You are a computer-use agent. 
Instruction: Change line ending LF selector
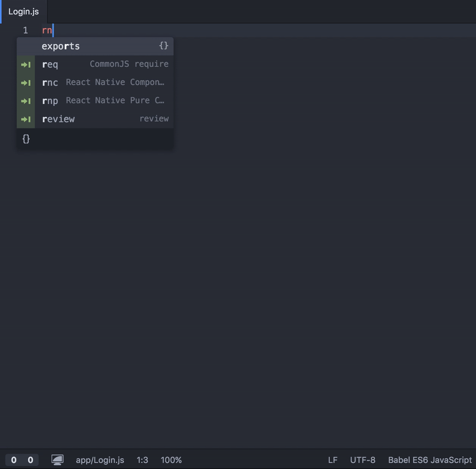333,460
